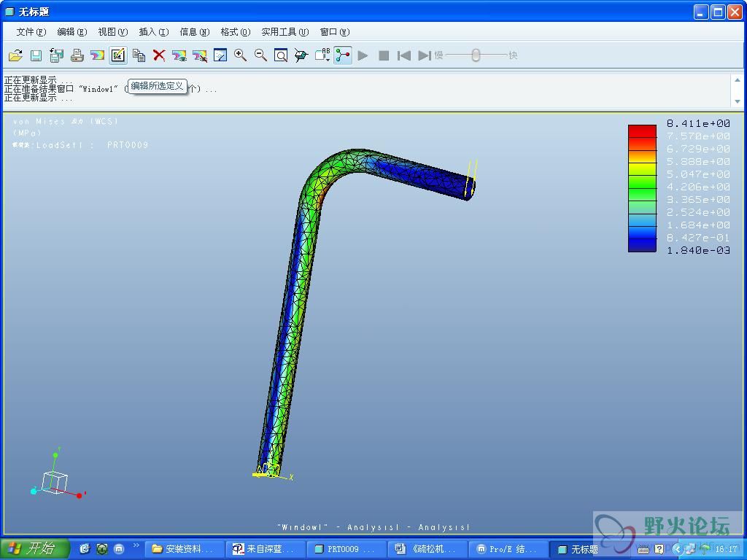Click the system tray clock 16:17
The image size is (747, 560).
(x=726, y=549)
